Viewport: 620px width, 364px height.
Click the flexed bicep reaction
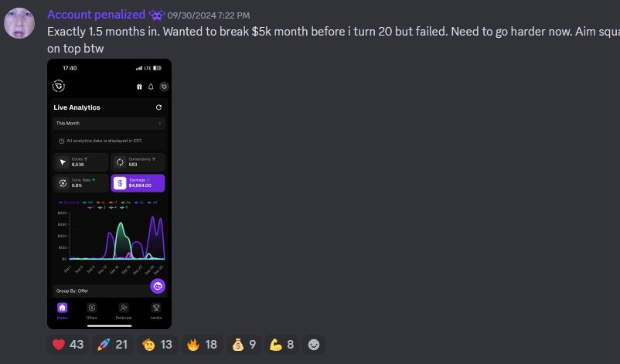(281, 345)
